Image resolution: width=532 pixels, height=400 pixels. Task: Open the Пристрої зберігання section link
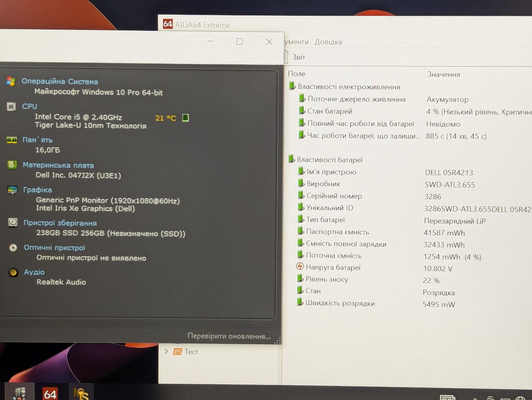point(60,223)
